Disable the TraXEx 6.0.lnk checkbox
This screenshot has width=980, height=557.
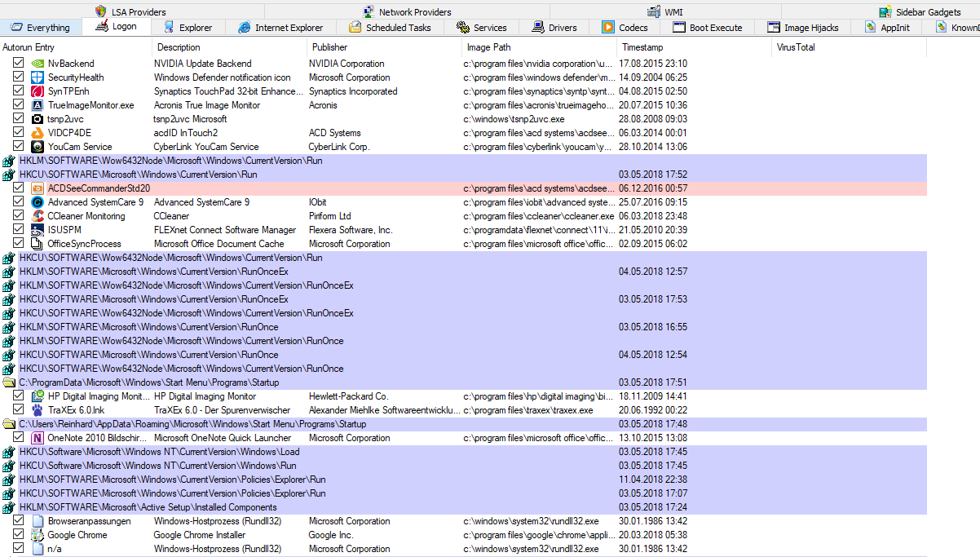tap(19, 409)
